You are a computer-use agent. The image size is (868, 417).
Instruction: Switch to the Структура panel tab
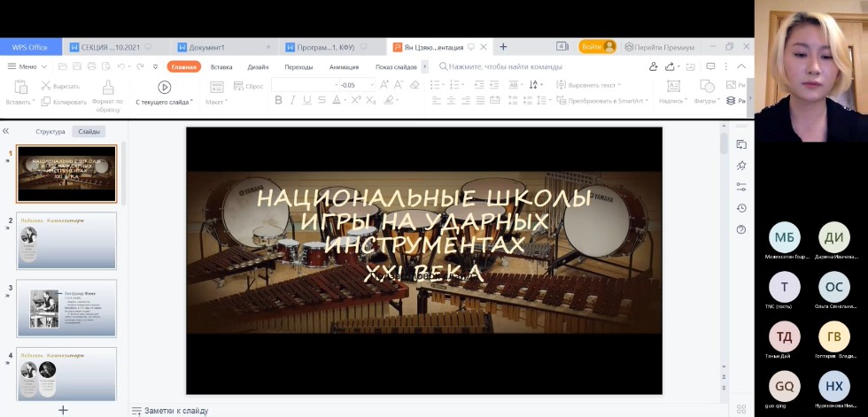50,131
